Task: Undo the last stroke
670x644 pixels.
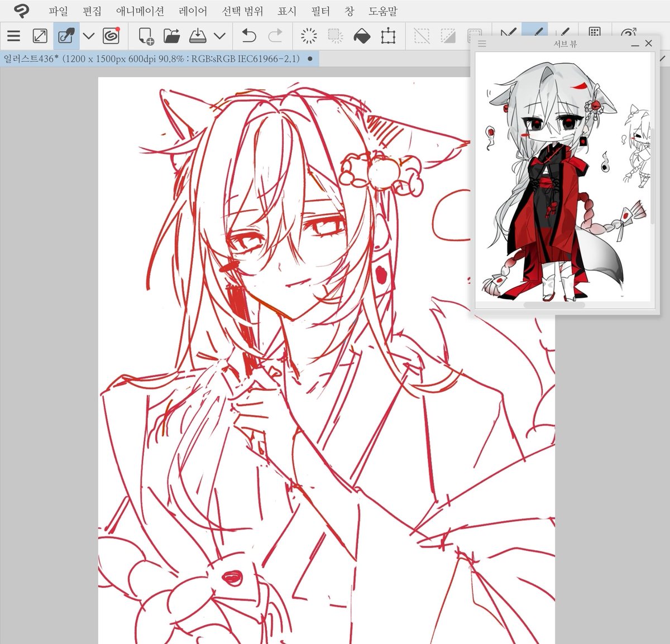Action: click(x=248, y=36)
